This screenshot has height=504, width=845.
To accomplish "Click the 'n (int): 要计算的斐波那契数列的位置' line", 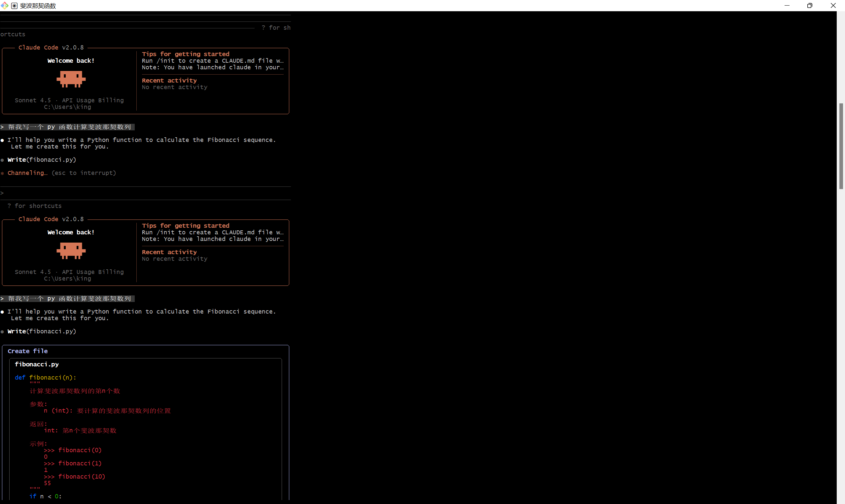I will [x=107, y=411].
